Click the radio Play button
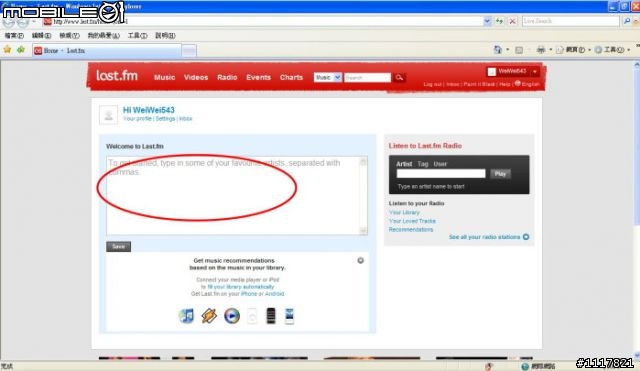Image resolution: width=640 pixels, height=371 pixels. pos(500,173)
